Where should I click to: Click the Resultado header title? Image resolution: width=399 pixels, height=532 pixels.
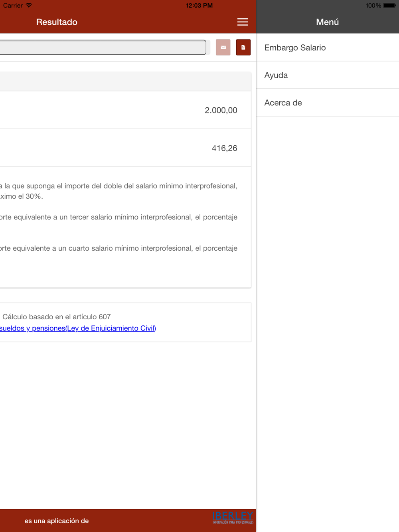57,22
